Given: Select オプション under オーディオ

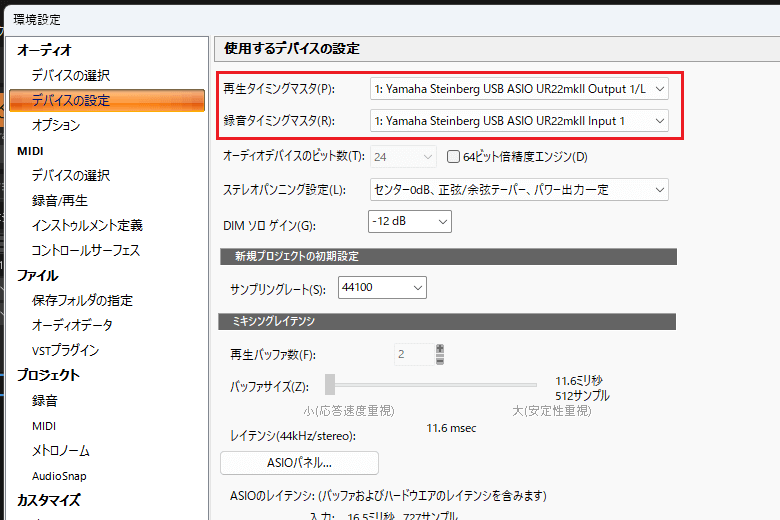Looking at the screenshot, I should tap(55, 125).
